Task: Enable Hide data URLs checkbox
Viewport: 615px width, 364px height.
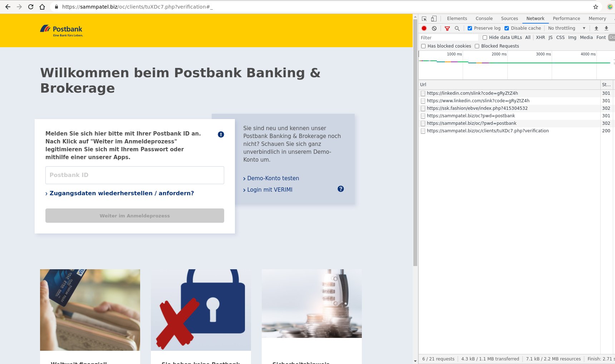Action: tap(485, 38)
